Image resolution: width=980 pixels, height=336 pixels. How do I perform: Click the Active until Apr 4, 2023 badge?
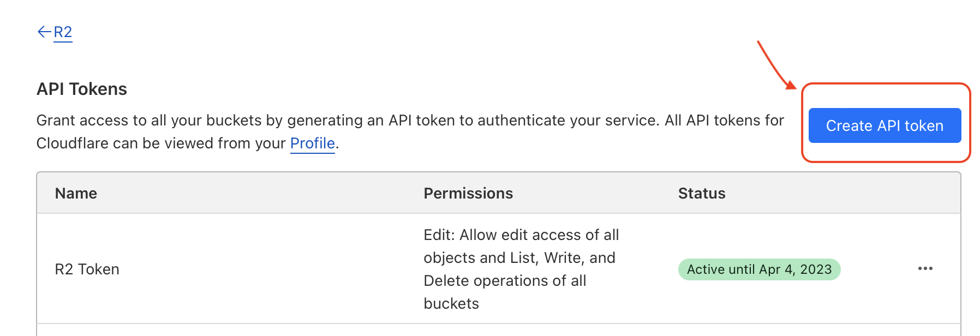[x=760, y=269]
